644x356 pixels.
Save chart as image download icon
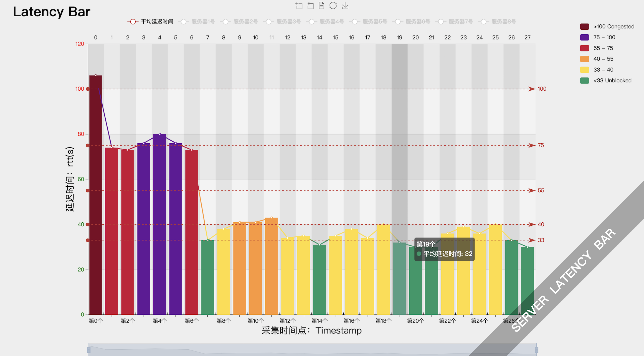(x=345, y=6)
